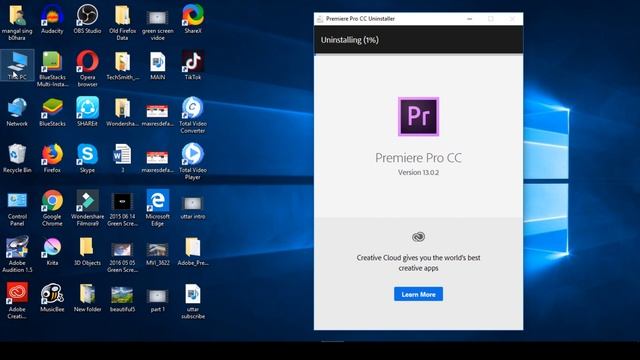This screenshot has width=640, height=360.
Task: Click Learn More in the uninstaller
Action: coord(418,294)
